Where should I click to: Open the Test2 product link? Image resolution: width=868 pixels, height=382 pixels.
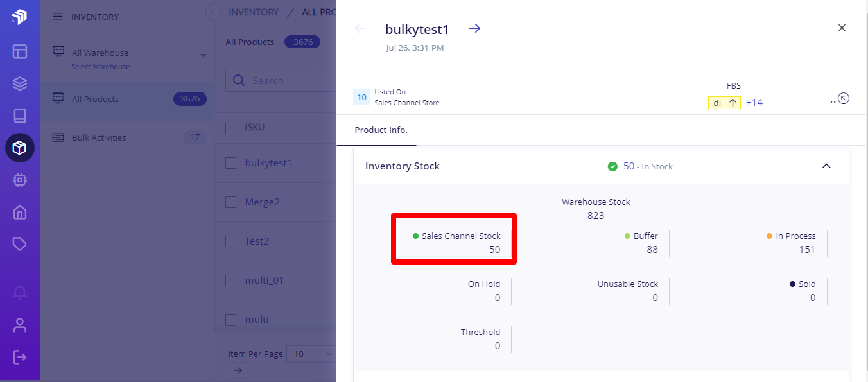[257, 241]
